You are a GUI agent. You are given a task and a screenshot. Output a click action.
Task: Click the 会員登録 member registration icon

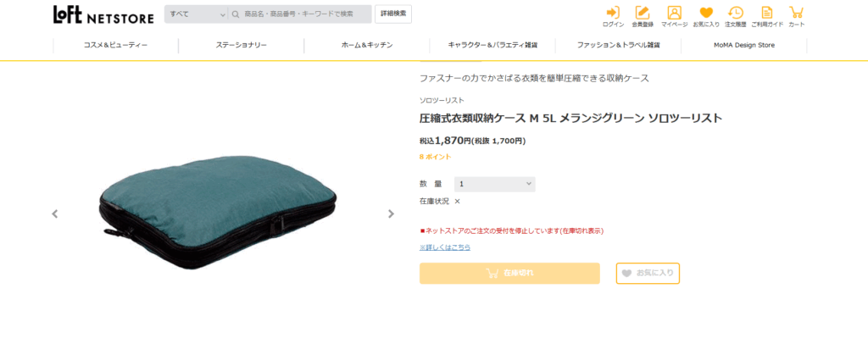point(643,16)
